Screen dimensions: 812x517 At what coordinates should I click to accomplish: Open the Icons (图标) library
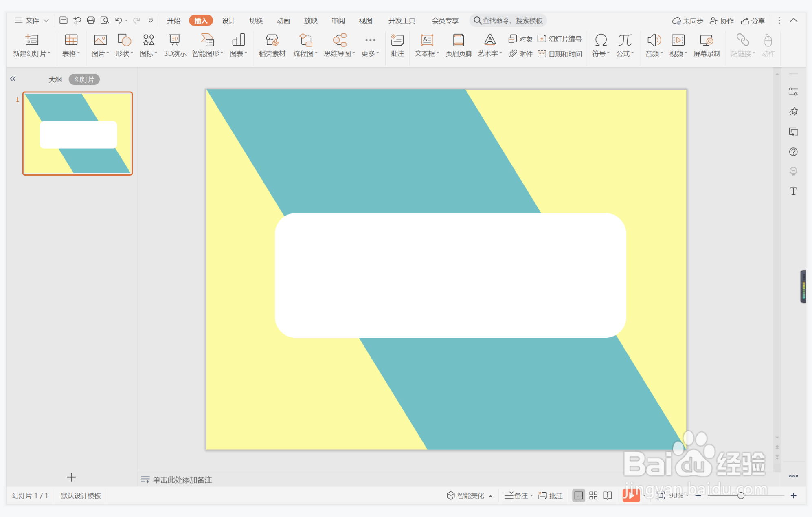(149, 40)
